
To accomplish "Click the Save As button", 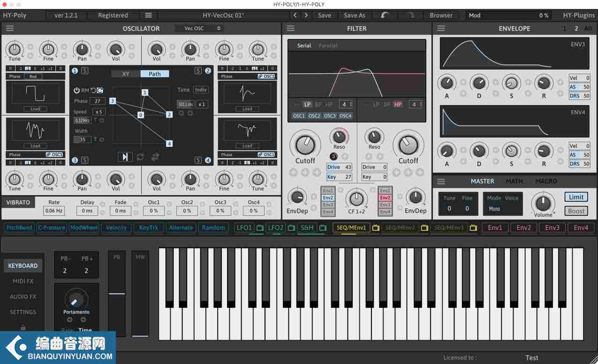I will pyautogui.click(x=355, y=15).
